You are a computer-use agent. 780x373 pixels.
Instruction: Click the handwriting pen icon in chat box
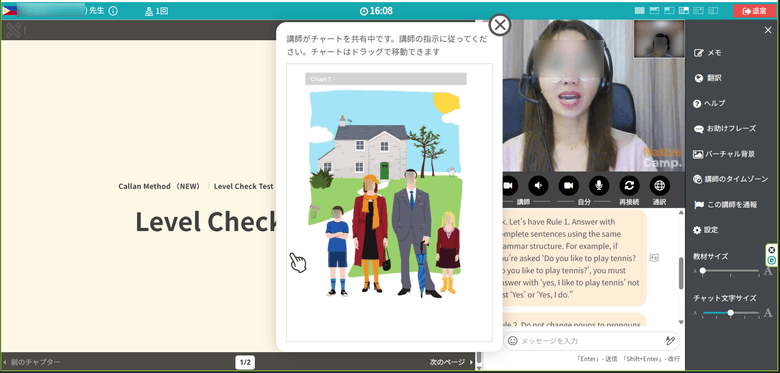click(670, 341)
